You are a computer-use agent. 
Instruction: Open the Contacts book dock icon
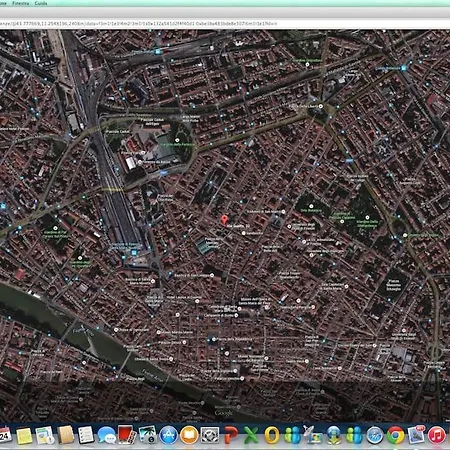pos(65,435)
